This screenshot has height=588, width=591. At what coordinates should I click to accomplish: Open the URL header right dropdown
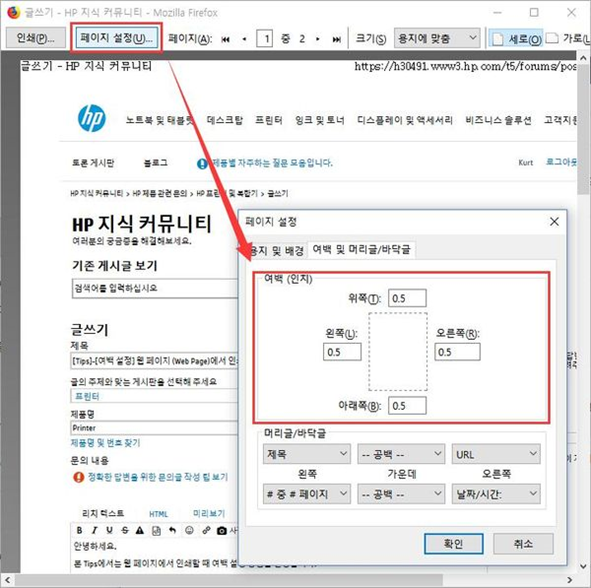coord(496,454)
